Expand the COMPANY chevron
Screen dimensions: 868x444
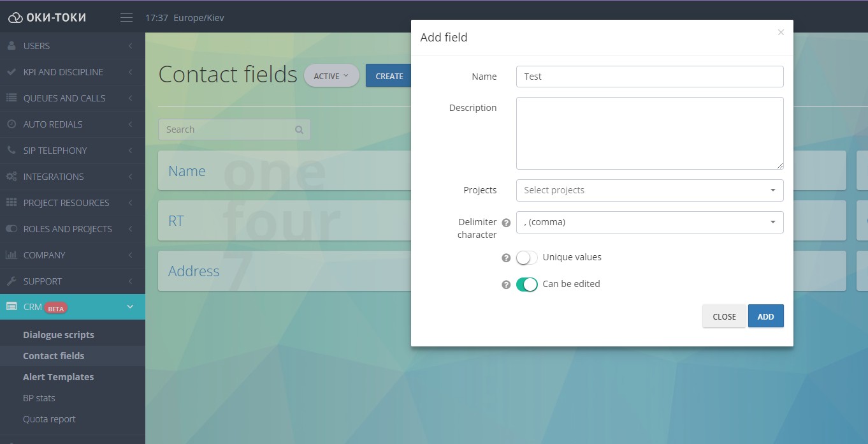(130, 255)
